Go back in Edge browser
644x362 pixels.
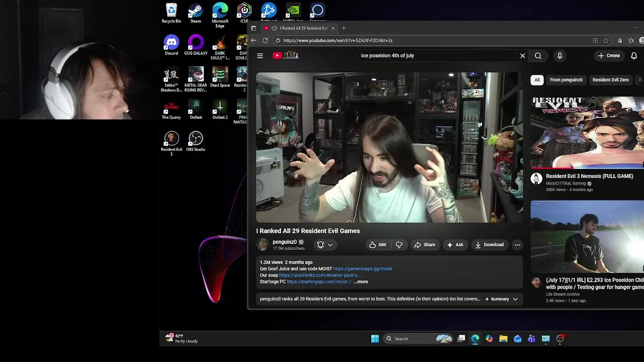point(254,40)
